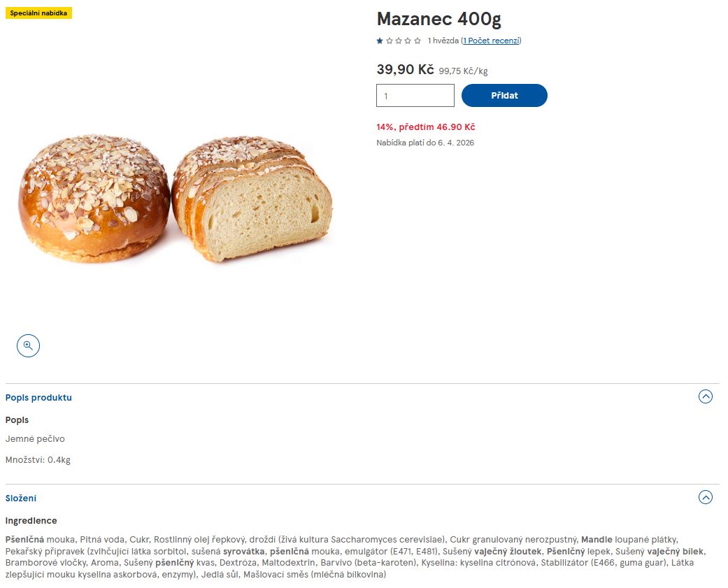Open the product image zoom magnifier
The height and width of the screenshot is (588, 728).
[28, 345]
